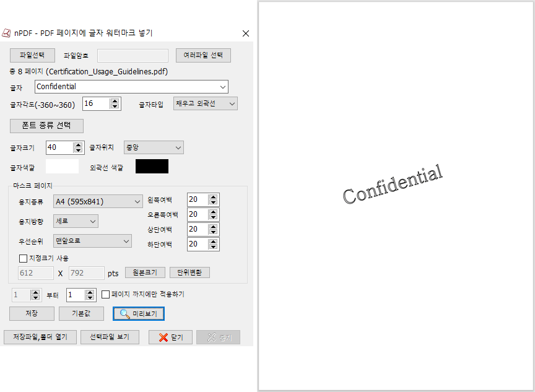This screenshot has width=535, height=392.
Task: Select multiple files with 여러파일 선택
Action: (204, 55)
